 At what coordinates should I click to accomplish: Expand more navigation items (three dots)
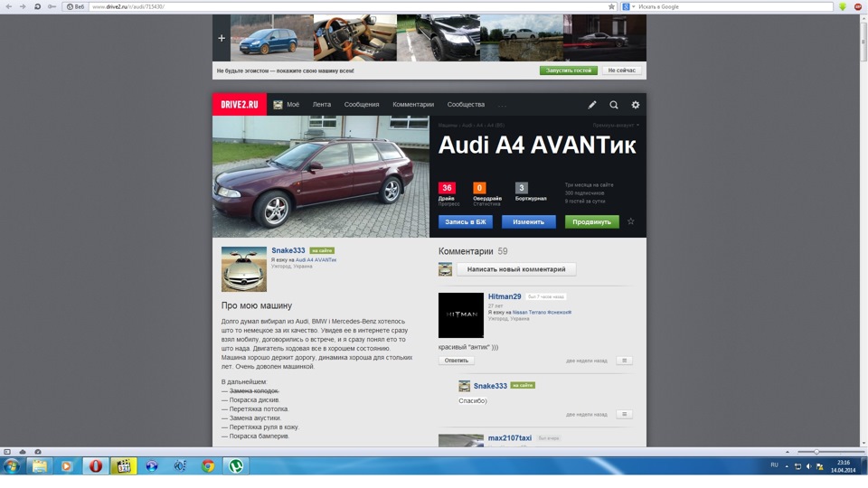click(x=502, y=105)
